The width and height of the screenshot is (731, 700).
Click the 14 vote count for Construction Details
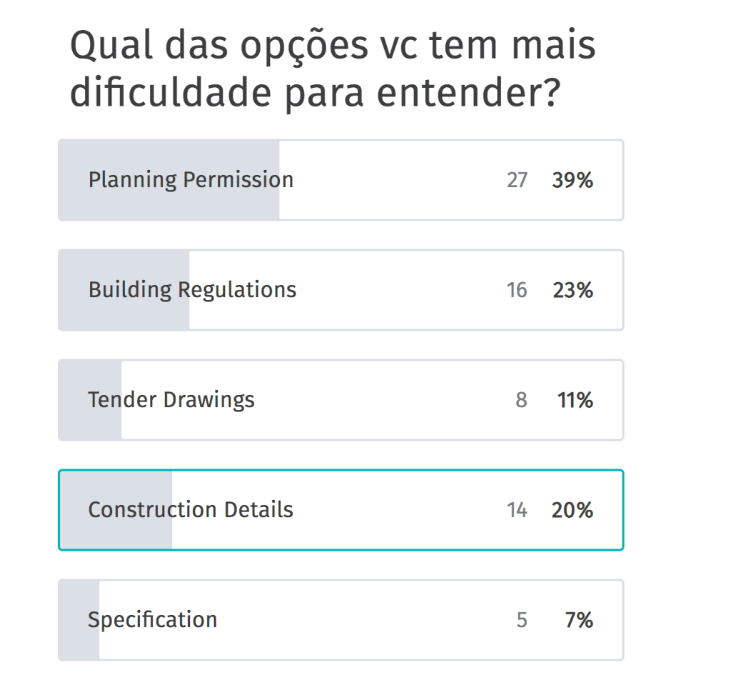pos(517,511)
